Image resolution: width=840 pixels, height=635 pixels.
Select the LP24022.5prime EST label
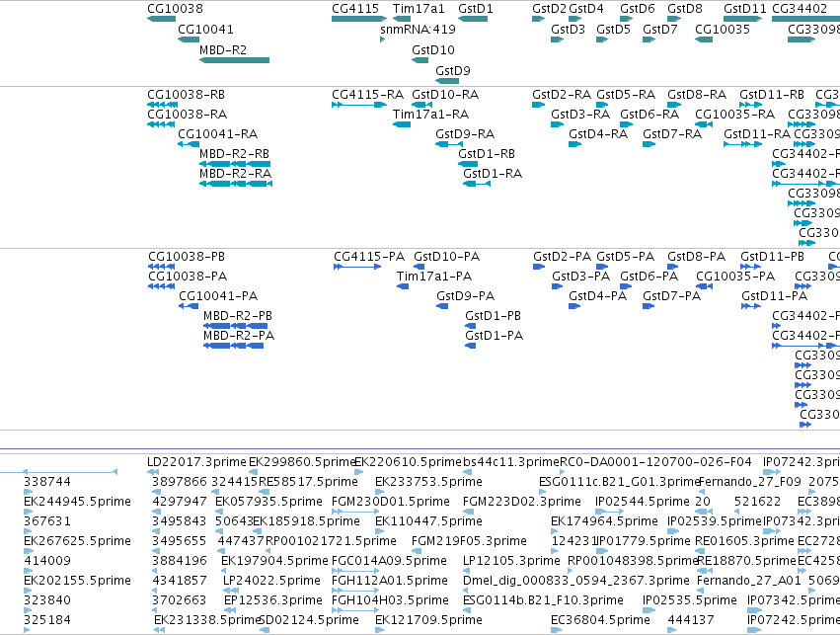pyautogui.click(x=271, y=581)
